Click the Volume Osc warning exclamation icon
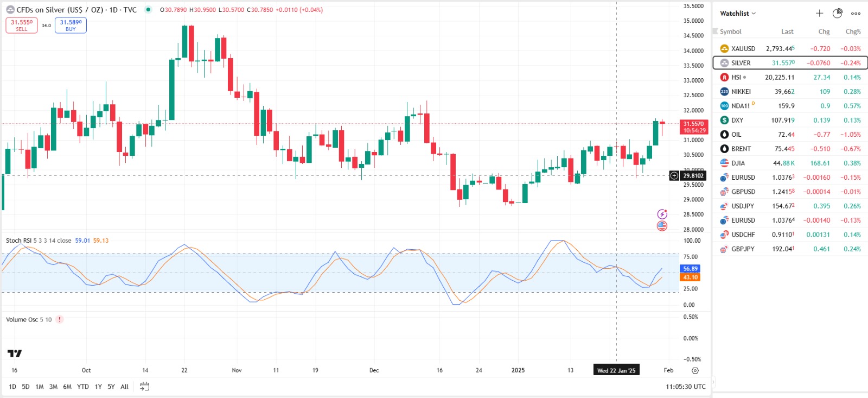The height and width of the screenshot is (398, 868). tap(60, 320)
